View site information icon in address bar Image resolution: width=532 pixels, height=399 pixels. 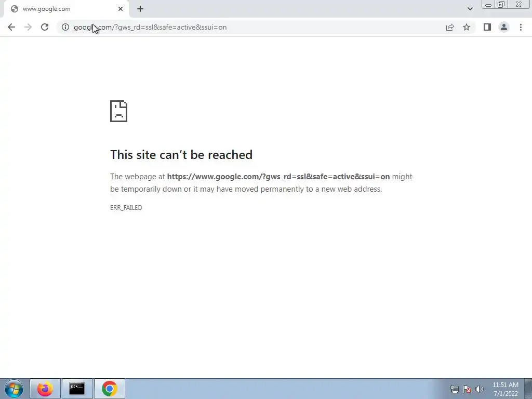click(65, 27)
